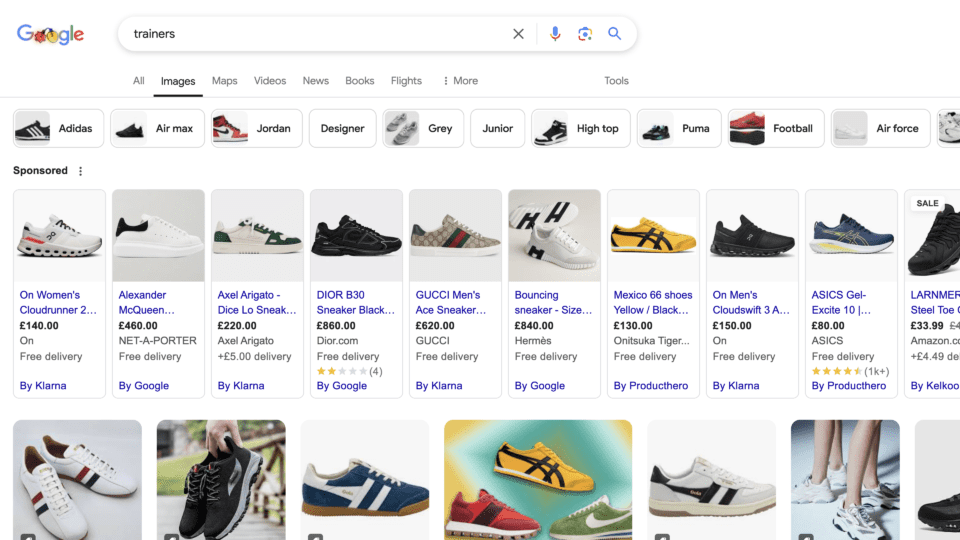Open the DIOR B30 Sneaker listing
This screenshot has height=540, width=960.
(x=355, y=302)
